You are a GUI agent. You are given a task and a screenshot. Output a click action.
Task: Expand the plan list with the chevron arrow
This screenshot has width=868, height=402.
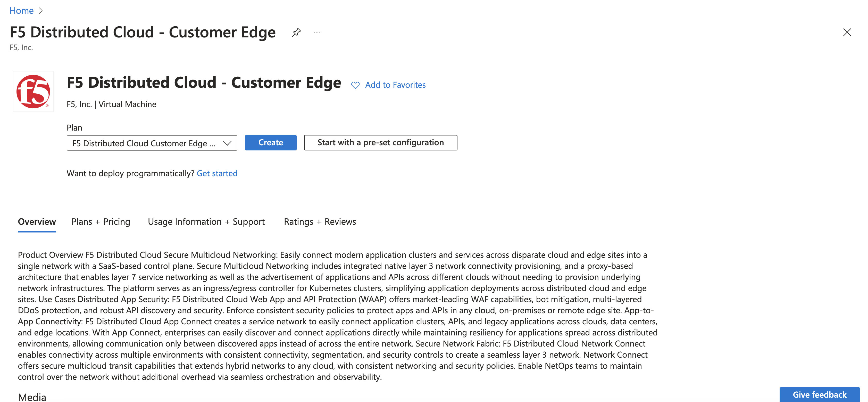(x=227, y=143)
